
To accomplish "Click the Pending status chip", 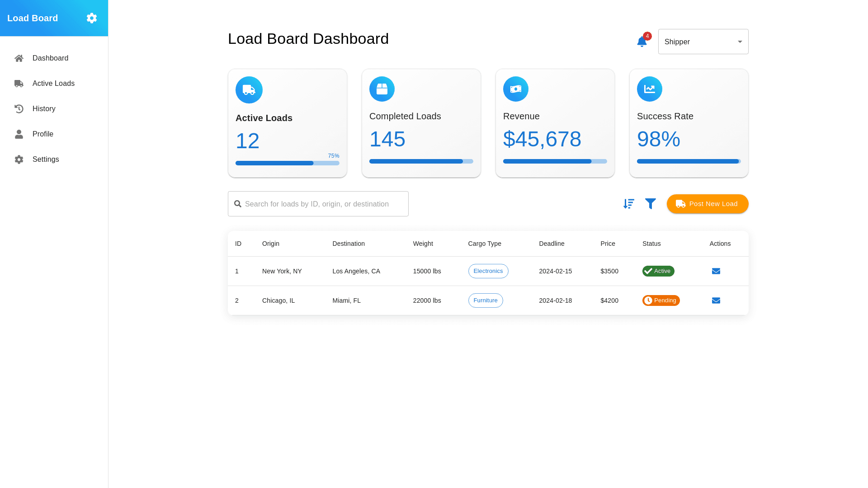I will tap(660, 300).
